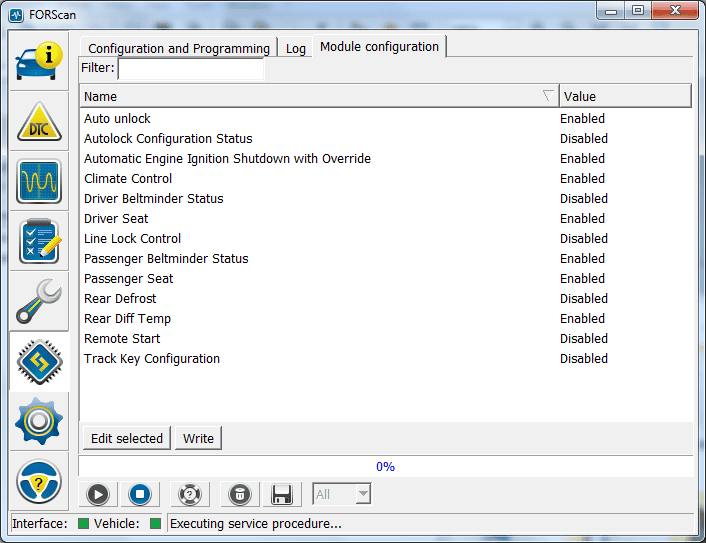706x543 pixels.
Task: Click Disabled value for Line Lock Control
Action: tap(584, 239)
